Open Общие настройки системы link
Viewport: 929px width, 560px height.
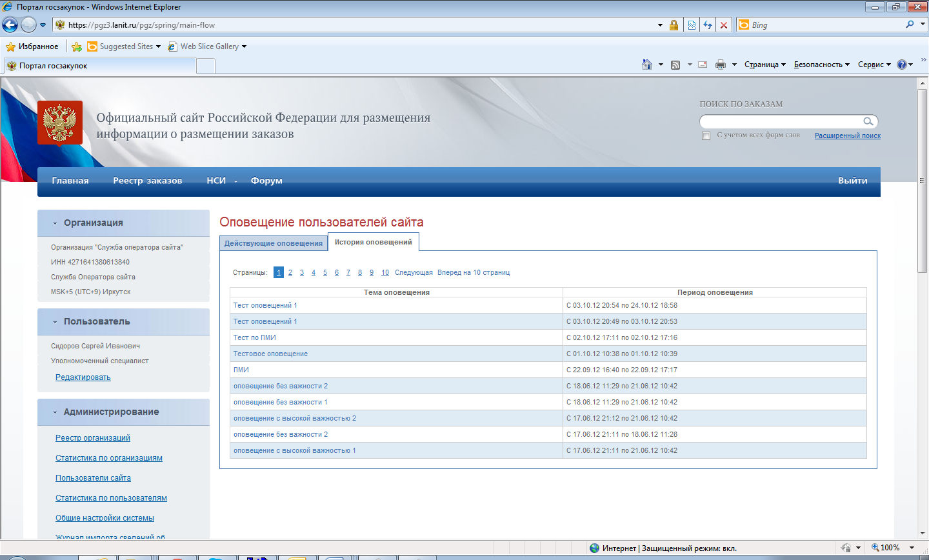coord(105,518)
